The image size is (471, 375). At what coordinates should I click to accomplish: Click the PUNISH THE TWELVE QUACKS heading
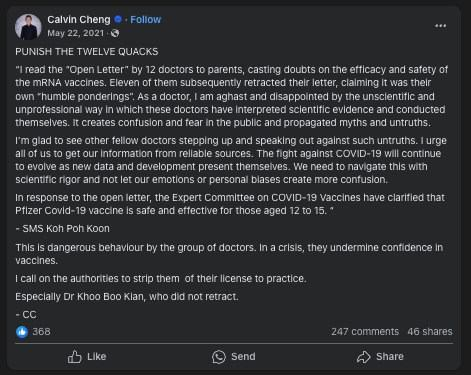click(x=87, y=52)
